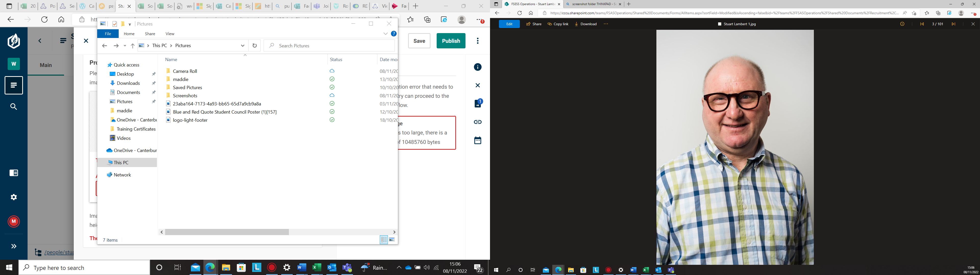Image resolution: width=980 pixels, height=275 pixels.
Task: Click Download in the SharePoint image viewer
Action: click(585, 24)
